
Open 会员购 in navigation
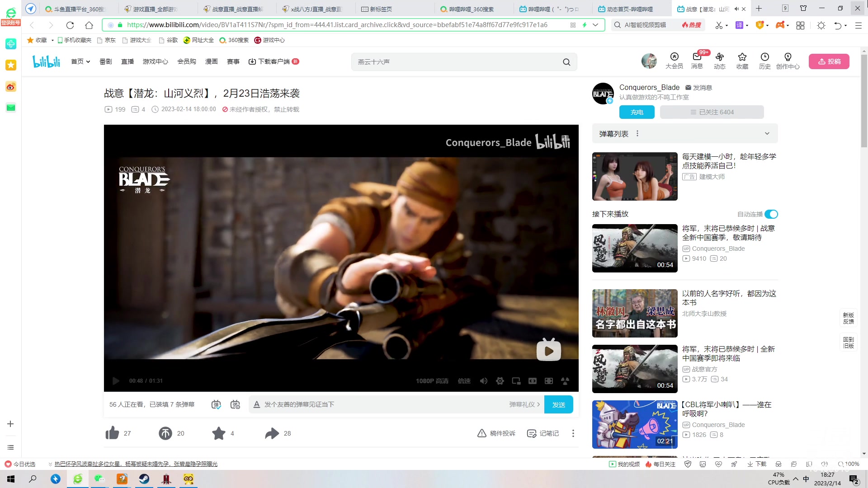click(187, 61)
